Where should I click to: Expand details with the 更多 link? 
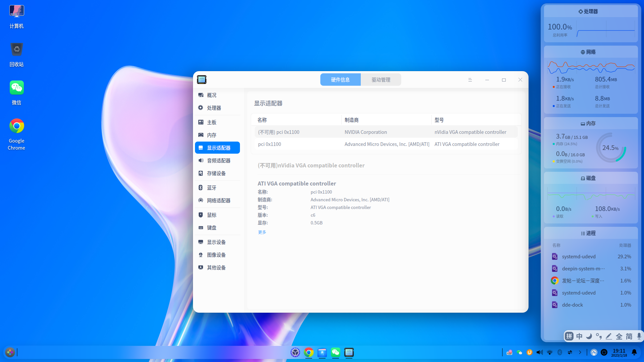(x=262, y=232)
